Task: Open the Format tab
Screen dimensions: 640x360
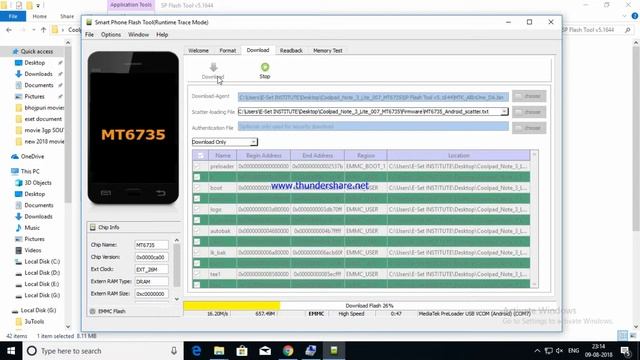Action: click(227, 51)
